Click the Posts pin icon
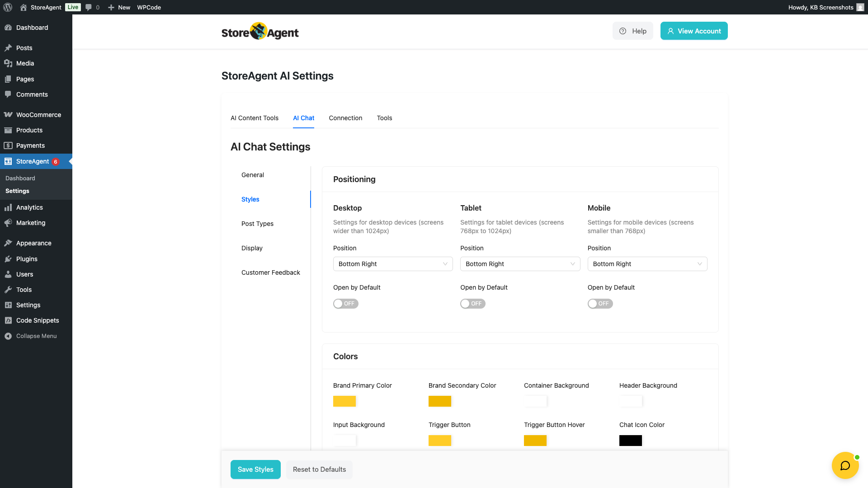Image resolution: width=868 pixels, height=488 pixels. tap(8, 48)
